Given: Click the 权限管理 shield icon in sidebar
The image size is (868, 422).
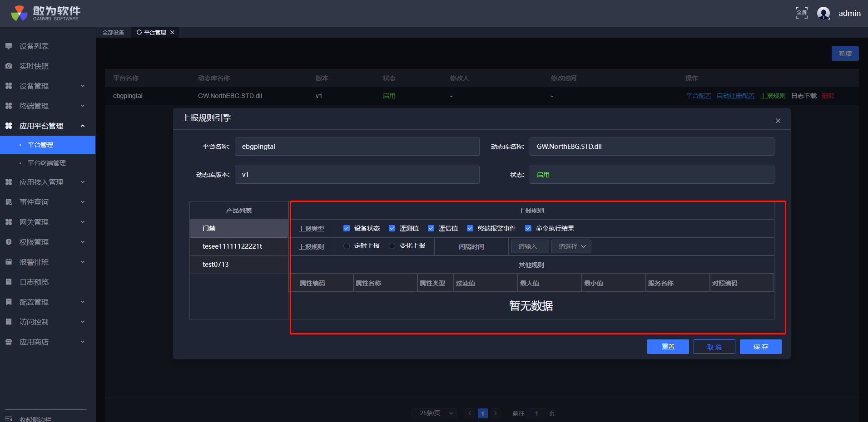Looking at the screenshot, I should (9, 242).
